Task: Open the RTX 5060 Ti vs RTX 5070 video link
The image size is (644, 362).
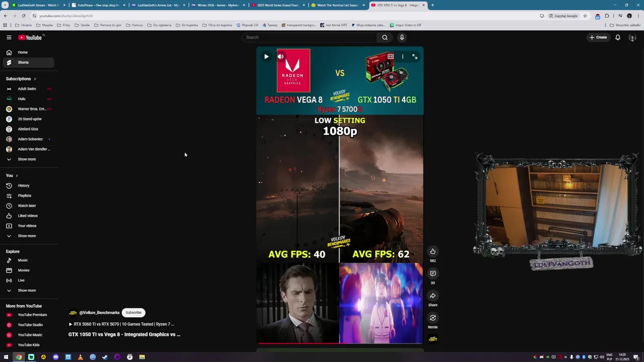Action: pos(121,324)
